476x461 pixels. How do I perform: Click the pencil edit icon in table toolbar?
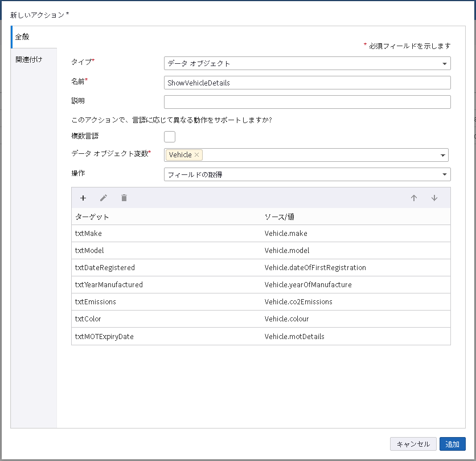(x=103, y=198)
